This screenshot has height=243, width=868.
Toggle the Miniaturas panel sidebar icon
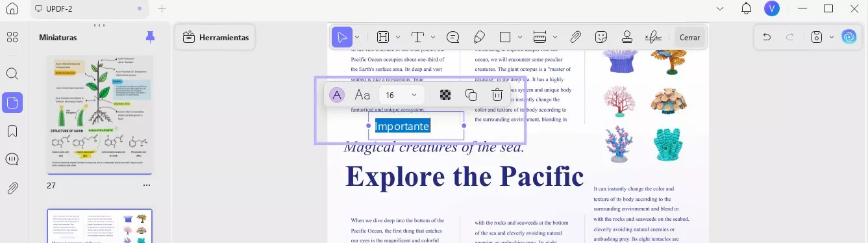point(12,102)
